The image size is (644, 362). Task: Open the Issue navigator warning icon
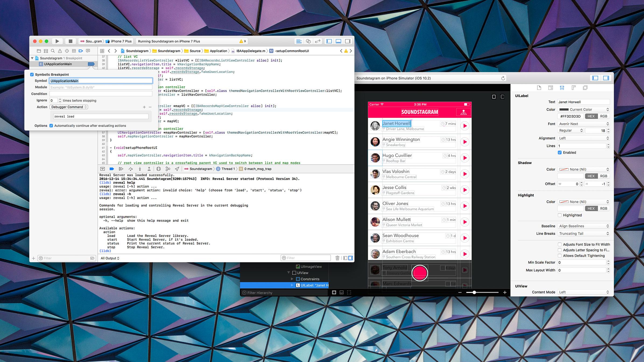click(x=60, y=51)
